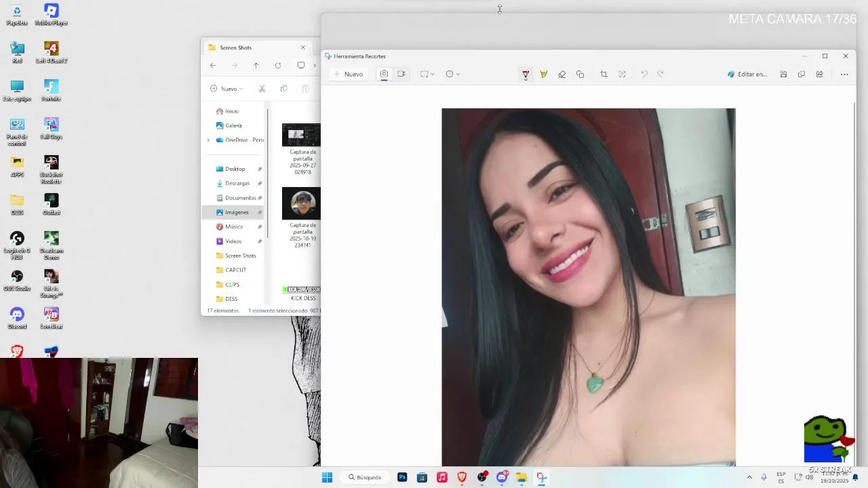Open the snip shape mode dropdown
This screenshot has height=488, width=868.
pos(427,74)
